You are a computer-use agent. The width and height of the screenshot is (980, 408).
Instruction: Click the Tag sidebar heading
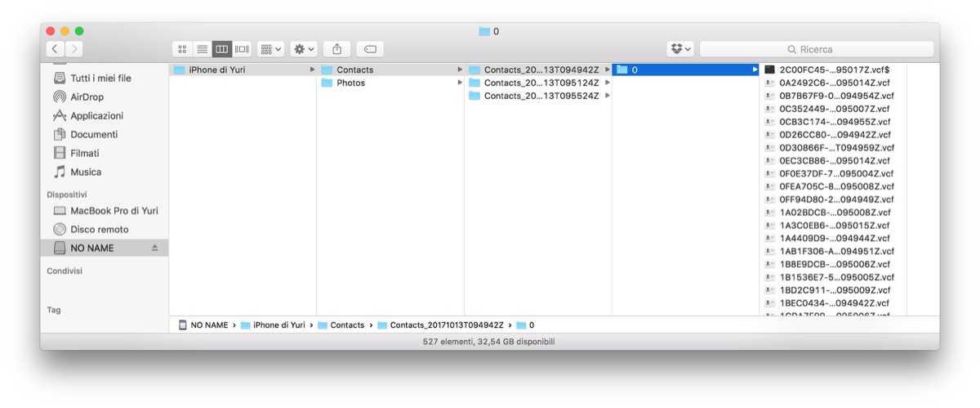[x=54, y=310]
